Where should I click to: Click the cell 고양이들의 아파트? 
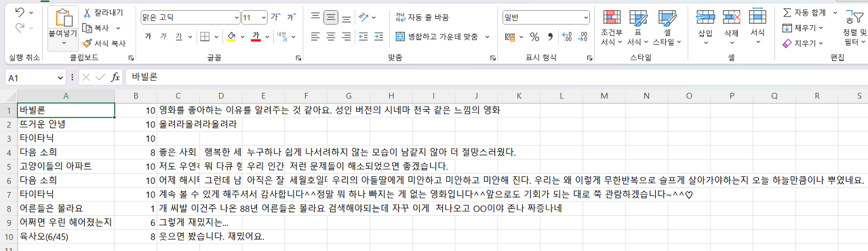coord(66,166)
